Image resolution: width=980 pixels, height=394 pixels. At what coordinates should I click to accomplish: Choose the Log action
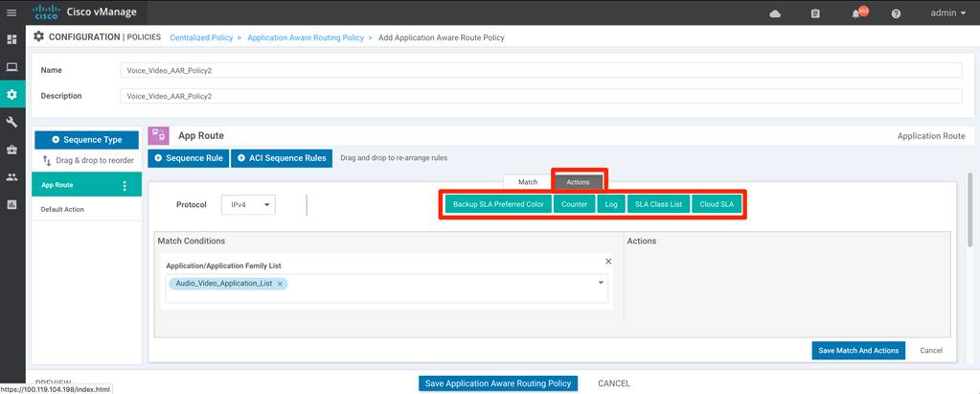[611, 204]
